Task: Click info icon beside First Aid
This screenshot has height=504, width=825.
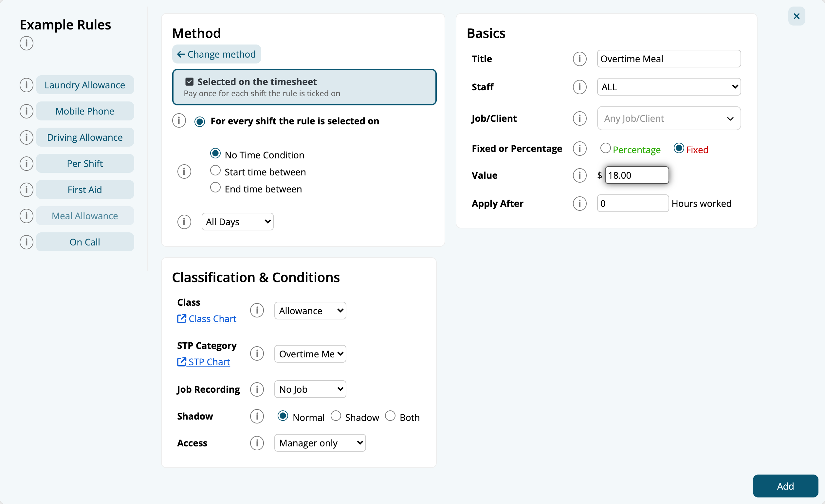Action: point(27,190)
